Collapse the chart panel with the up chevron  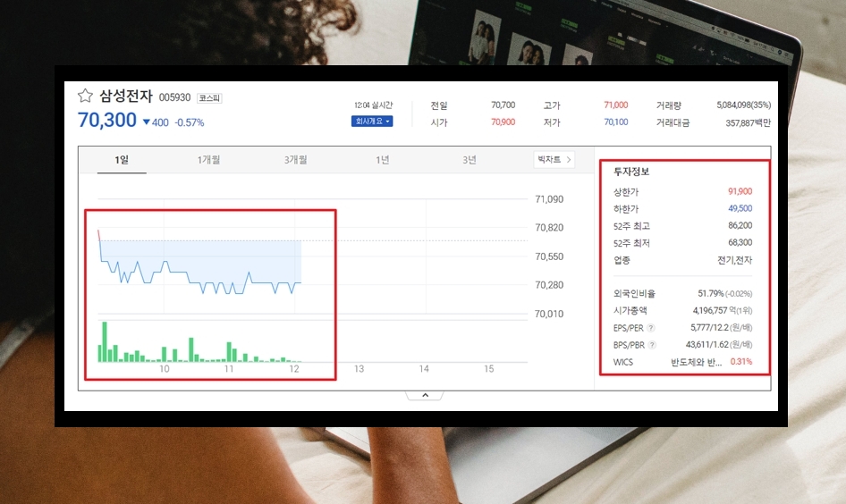(x=425, y=395)
